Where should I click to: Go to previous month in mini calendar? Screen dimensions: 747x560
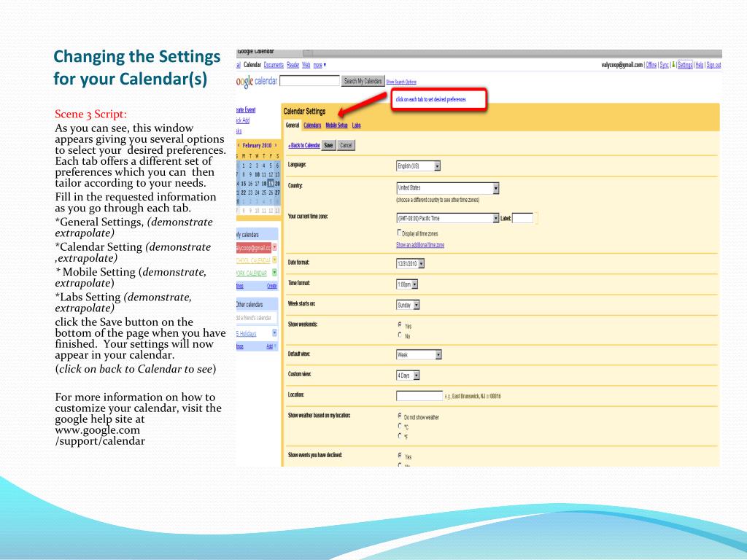click(x=239, y=145)
